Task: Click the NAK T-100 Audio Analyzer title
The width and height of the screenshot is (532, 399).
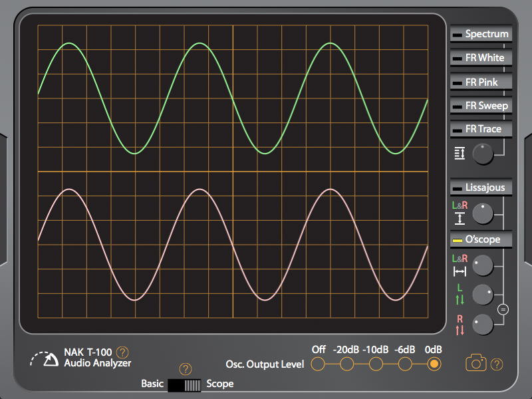Action: pos(97,358)
